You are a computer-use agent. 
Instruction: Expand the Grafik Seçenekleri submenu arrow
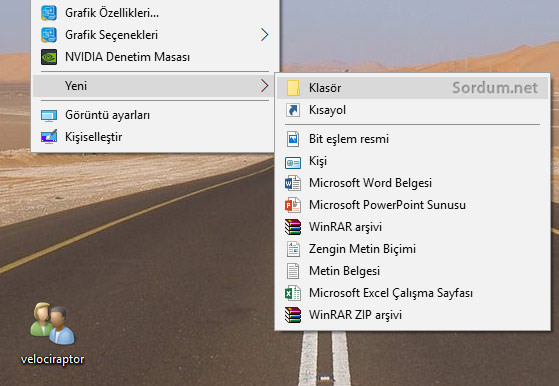[264, 35]
